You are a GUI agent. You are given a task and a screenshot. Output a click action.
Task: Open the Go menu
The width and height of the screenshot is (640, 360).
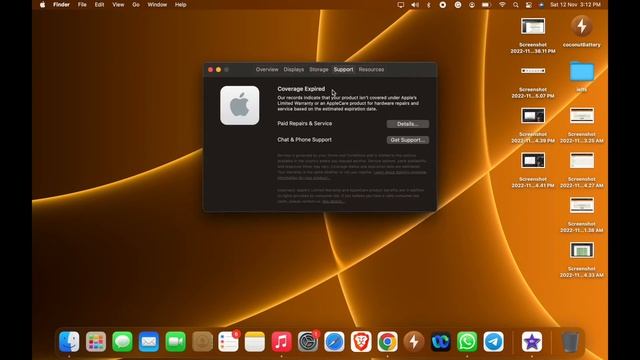point(136,5)
